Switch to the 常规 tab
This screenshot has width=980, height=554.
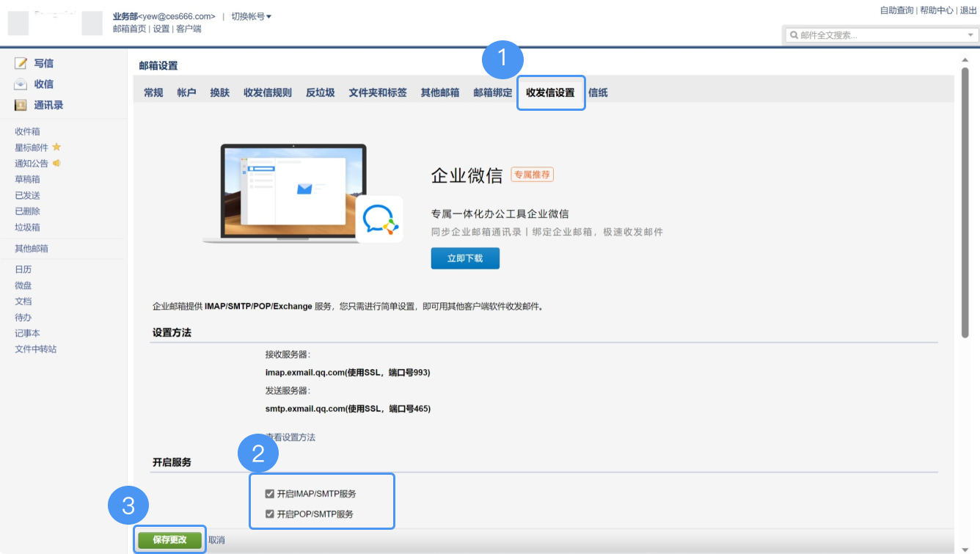pos(153,92)
